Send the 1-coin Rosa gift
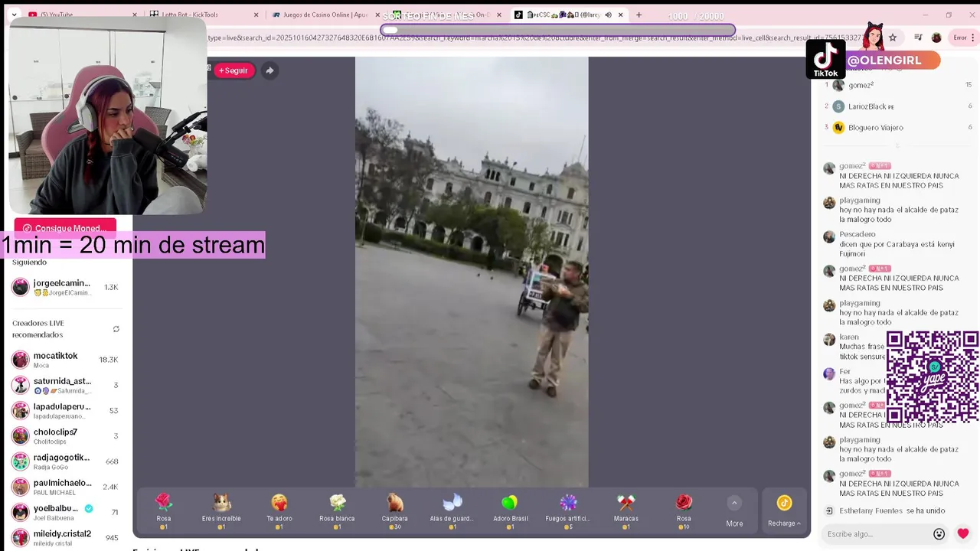Image resolution: width=980 pixels, height=551 pixels. click(x=164, y=511)
